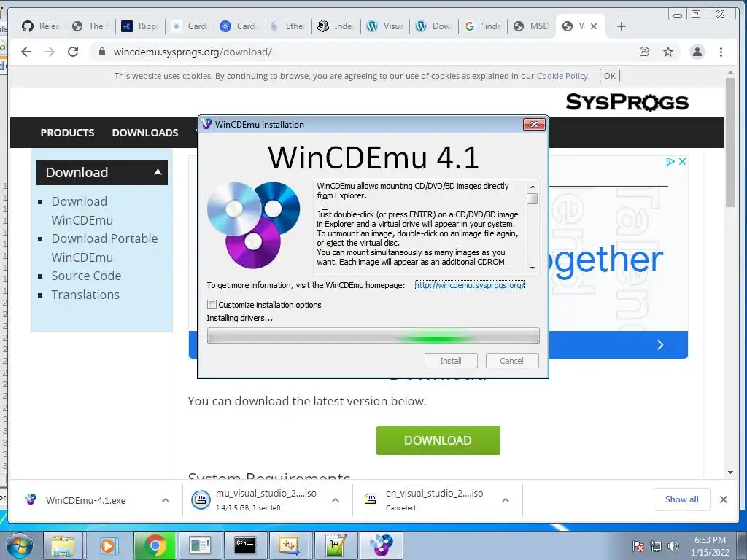Switch to Chrome via the taskbar
Screen dimensions: 747x560
click(155, 545)
